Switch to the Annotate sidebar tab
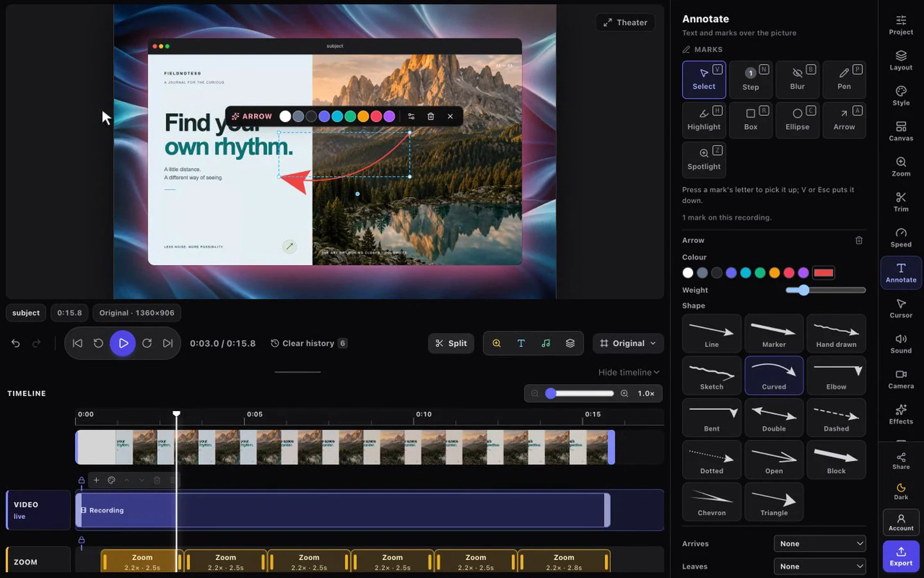Viewport: 924px width, 578px height. pos(901,272)
